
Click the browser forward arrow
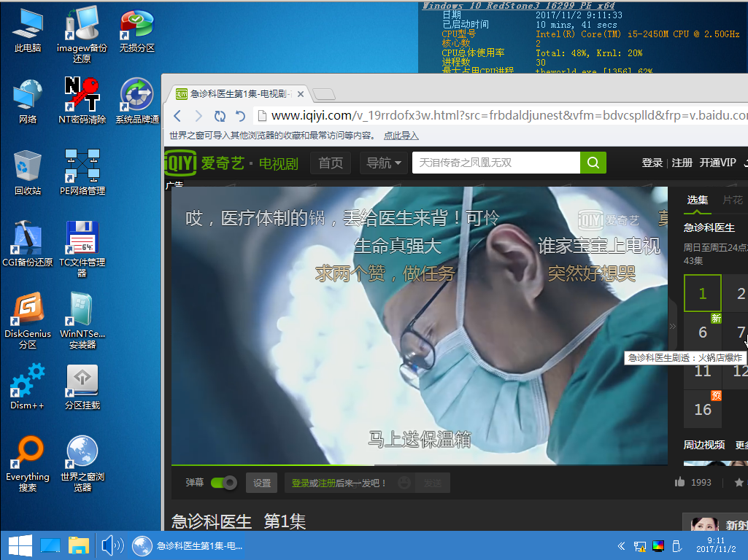click(x=198, y=116)
